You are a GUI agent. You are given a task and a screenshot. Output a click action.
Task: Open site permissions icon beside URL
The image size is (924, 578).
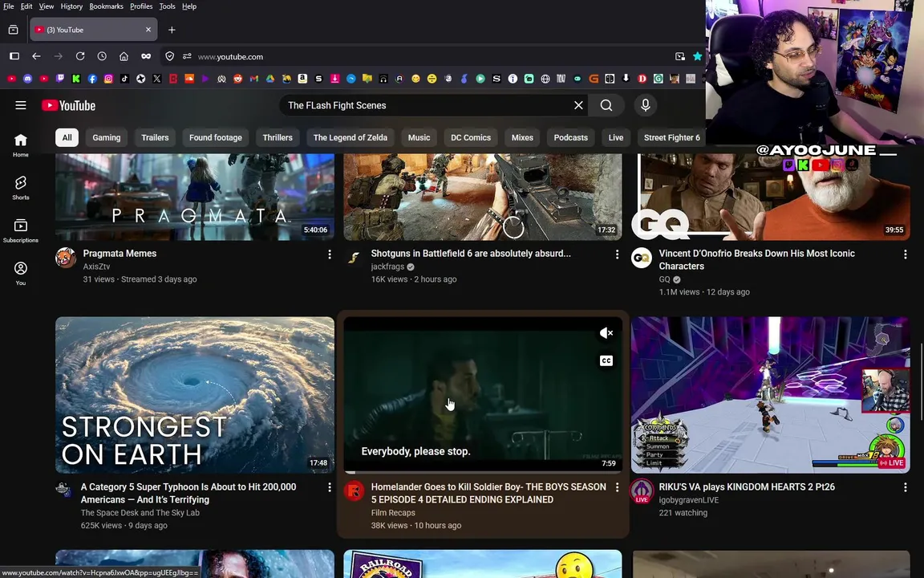(x=187, y=57)
